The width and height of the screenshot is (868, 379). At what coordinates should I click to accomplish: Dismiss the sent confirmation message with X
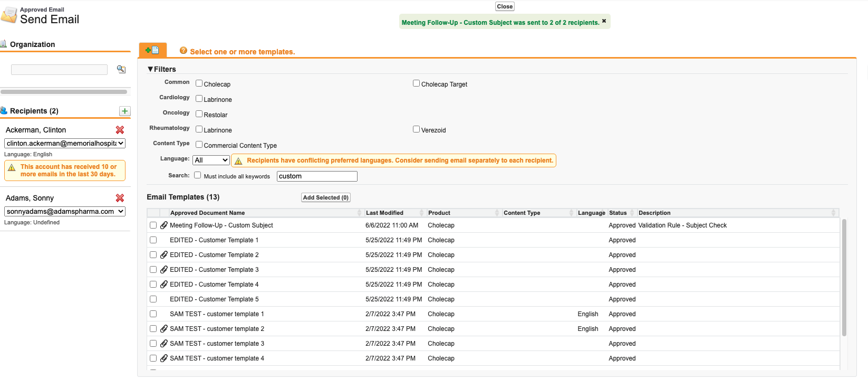point(604,21)
